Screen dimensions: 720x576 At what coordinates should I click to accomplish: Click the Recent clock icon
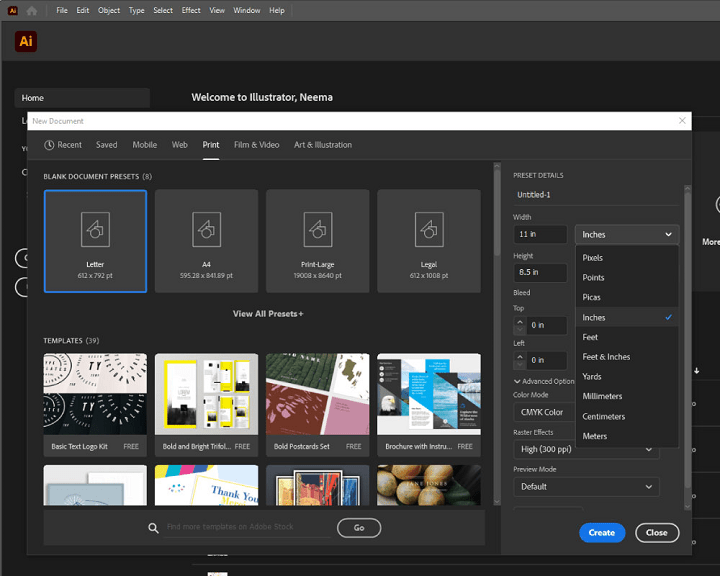click(x=49, y=145)
